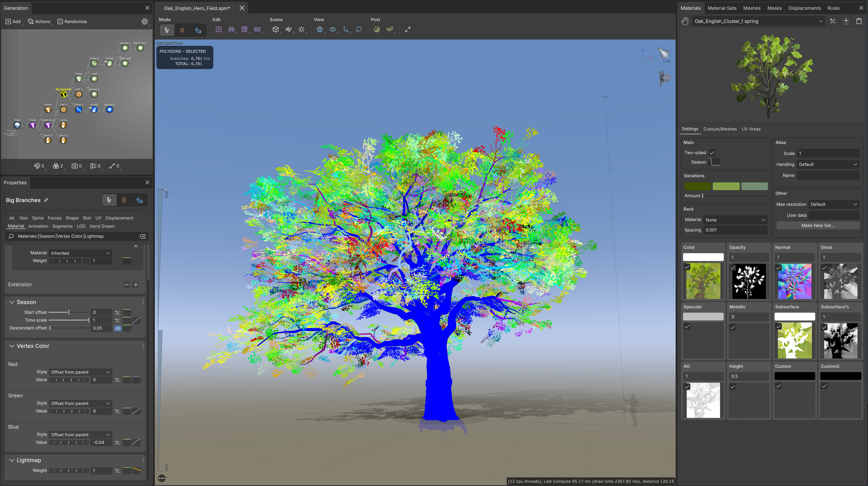Viewport: 868px width, 486px height.
Task: Open Red Style Offset from parent dropdown
Action: point(80,372)
